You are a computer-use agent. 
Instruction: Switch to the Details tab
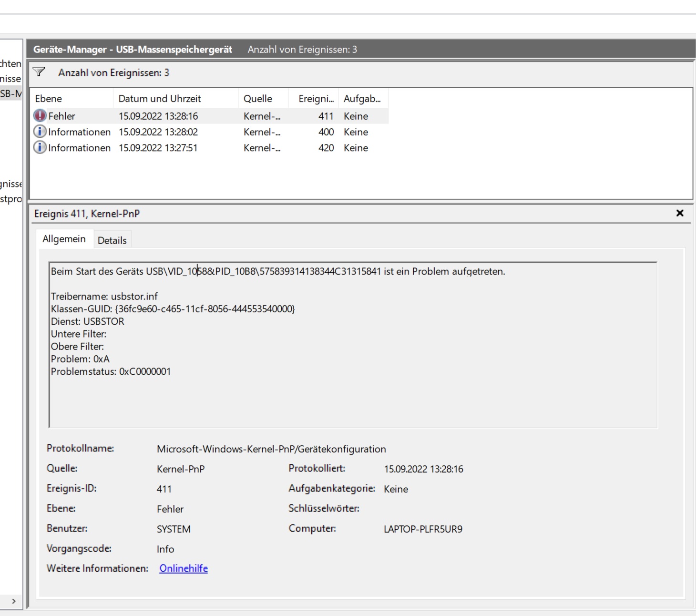(x=112, y=240)
